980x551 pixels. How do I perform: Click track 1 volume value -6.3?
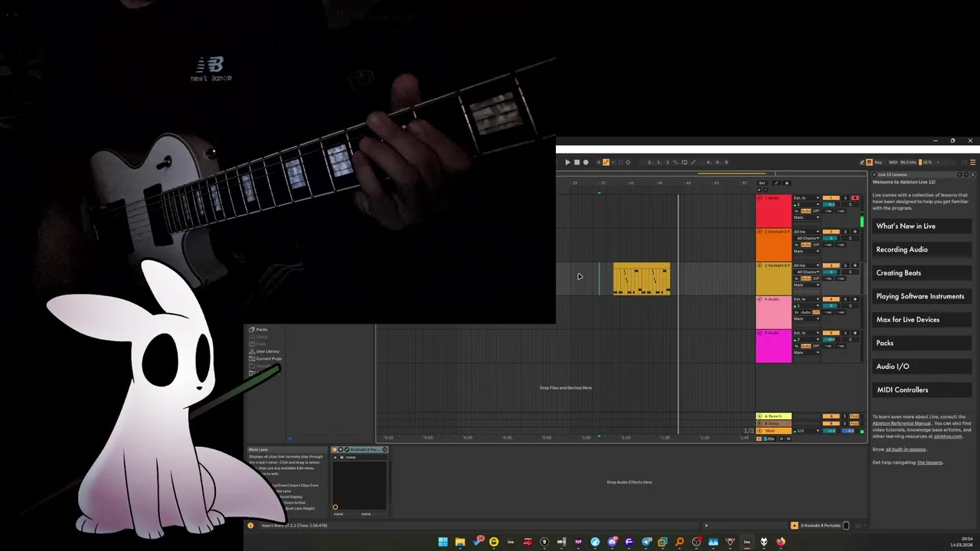coord(831,204)
